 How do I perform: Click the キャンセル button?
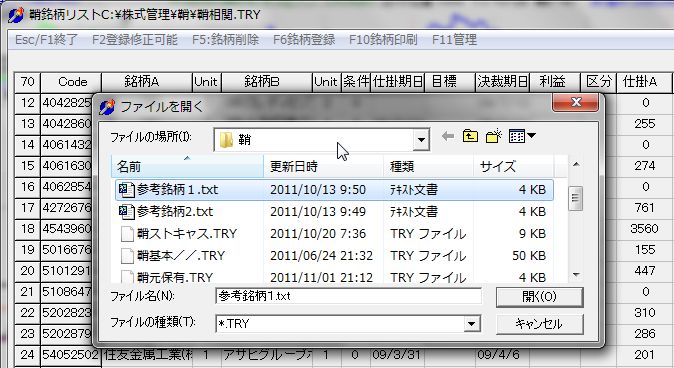539,324
